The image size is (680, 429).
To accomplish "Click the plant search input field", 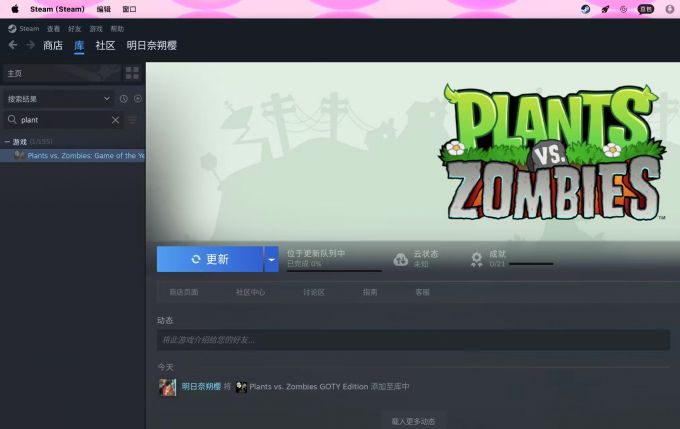I will click(x=64, y=120).
